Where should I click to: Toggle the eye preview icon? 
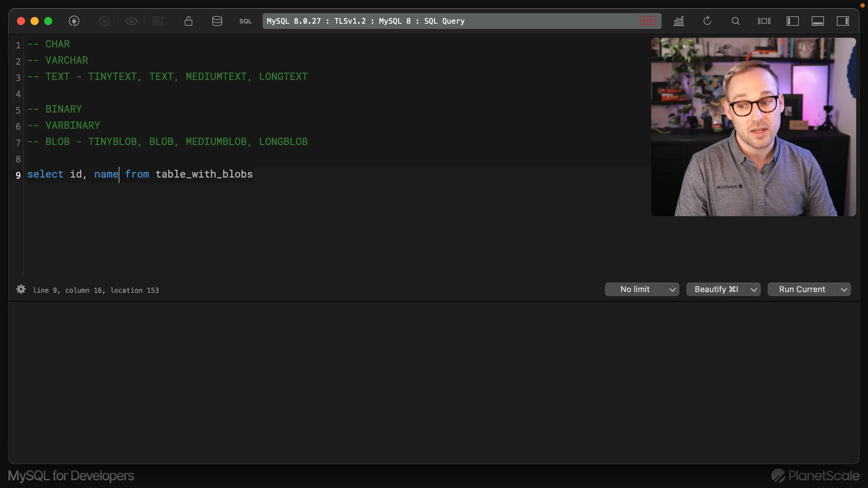tap(131, 21)
